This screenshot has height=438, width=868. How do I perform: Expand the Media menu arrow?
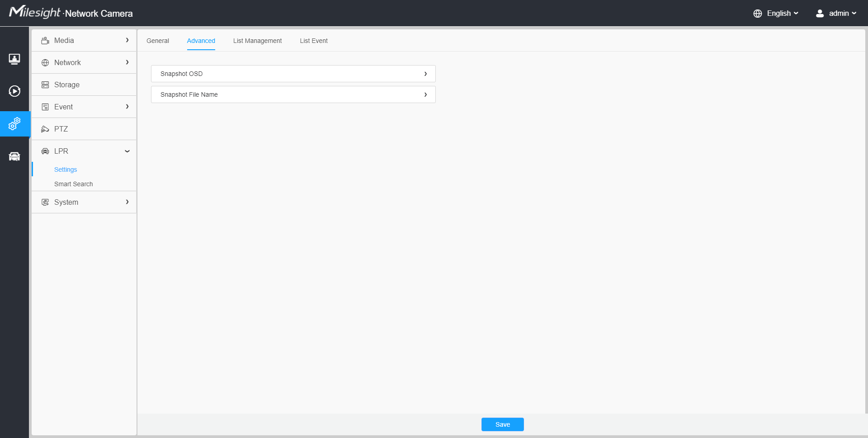tap(127, 40)
